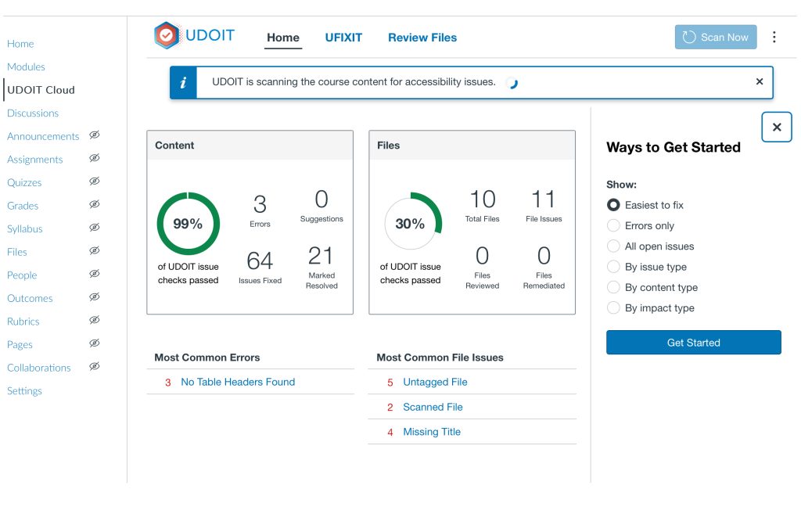The image size is (801, 532).
Task: Open UDOIT Cloud from the course sidebar
Action: click(x=40, y=90)
